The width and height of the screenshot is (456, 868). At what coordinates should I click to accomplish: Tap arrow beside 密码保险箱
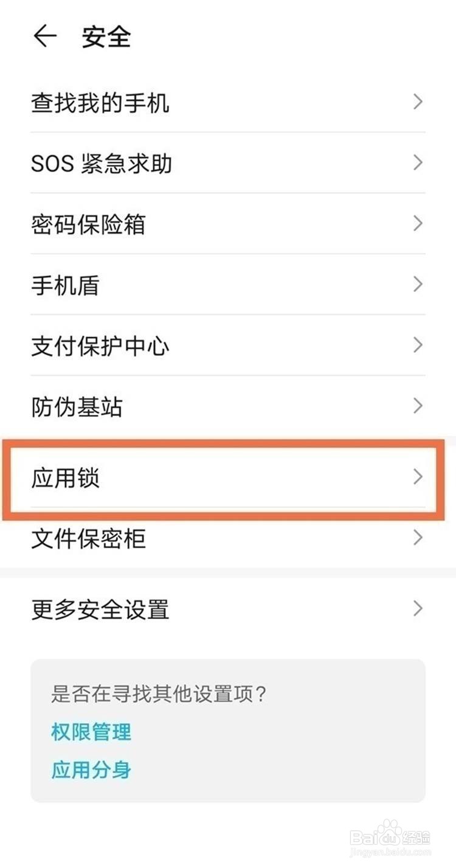click(418, 223)
